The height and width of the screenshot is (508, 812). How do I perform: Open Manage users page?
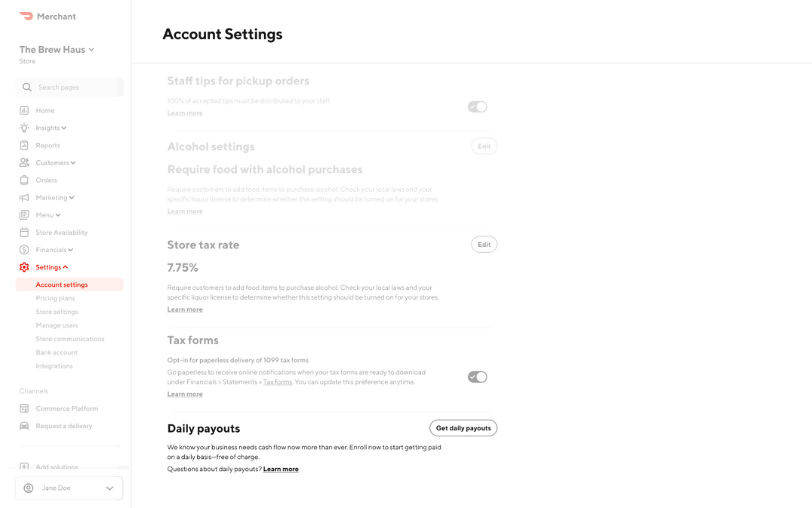coord(56,325)
